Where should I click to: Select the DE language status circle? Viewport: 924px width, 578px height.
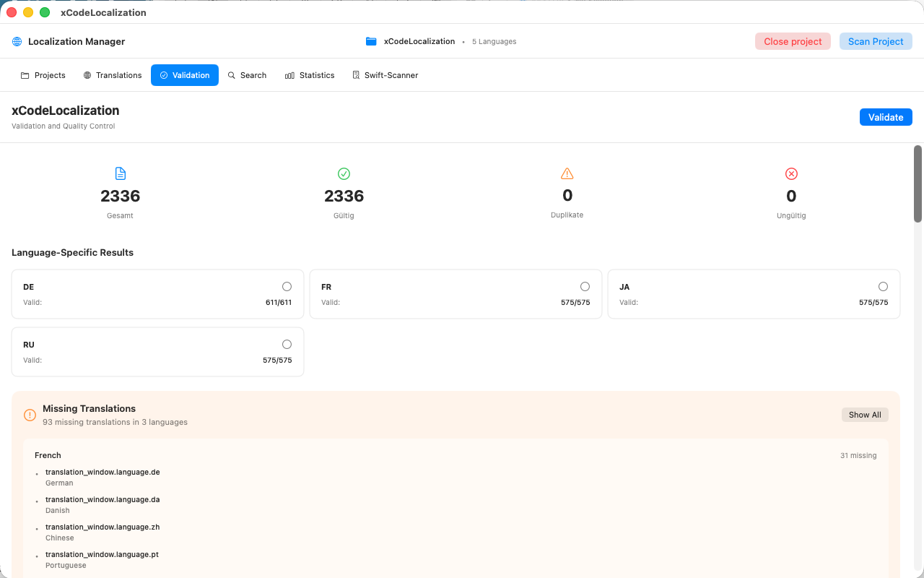tap(287, 286)
